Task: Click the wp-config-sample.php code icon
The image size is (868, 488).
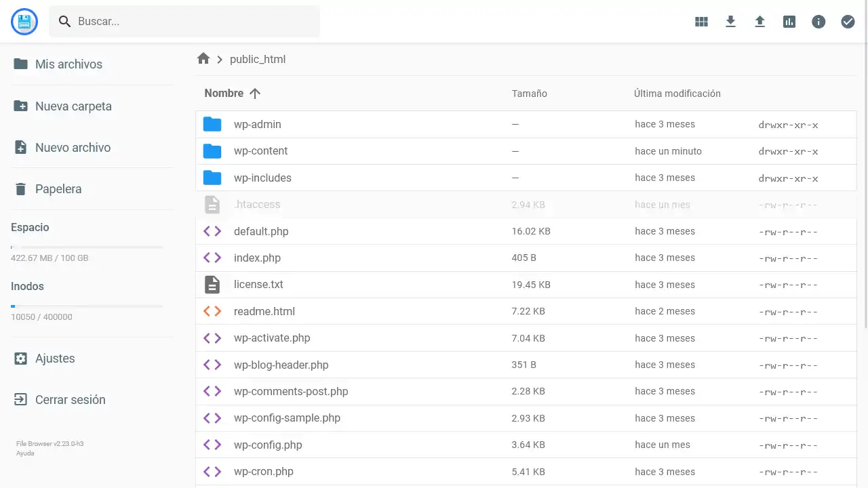Action: tap(212, 418)
